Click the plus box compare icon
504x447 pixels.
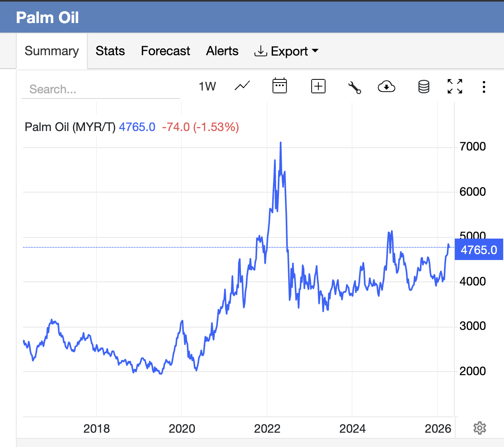click(318, 86)
